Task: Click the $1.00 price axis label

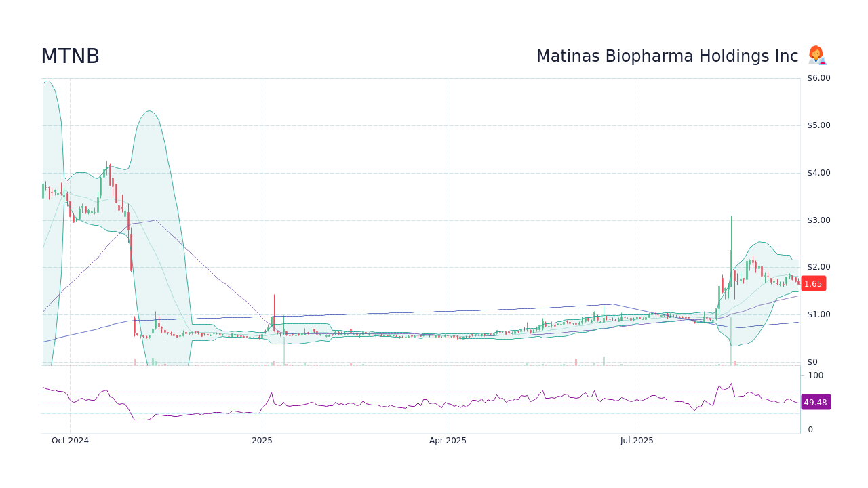Action: [x=818, y=314]
